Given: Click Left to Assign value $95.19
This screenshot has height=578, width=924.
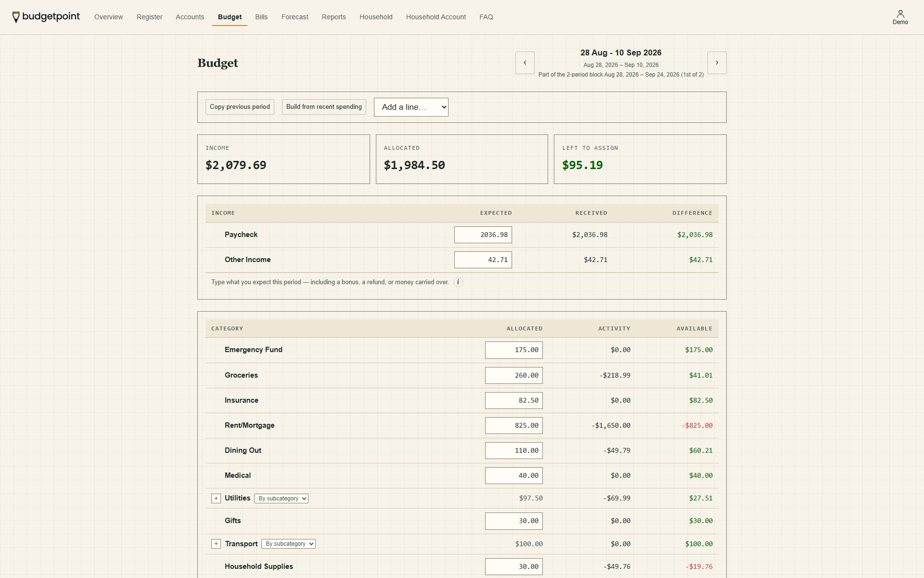Looking at the screenshot, I should [x=582, y=165].
